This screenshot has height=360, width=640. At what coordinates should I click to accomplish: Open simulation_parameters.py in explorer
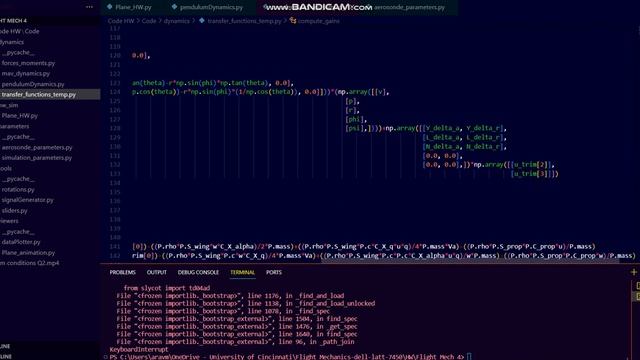(36, 158)
